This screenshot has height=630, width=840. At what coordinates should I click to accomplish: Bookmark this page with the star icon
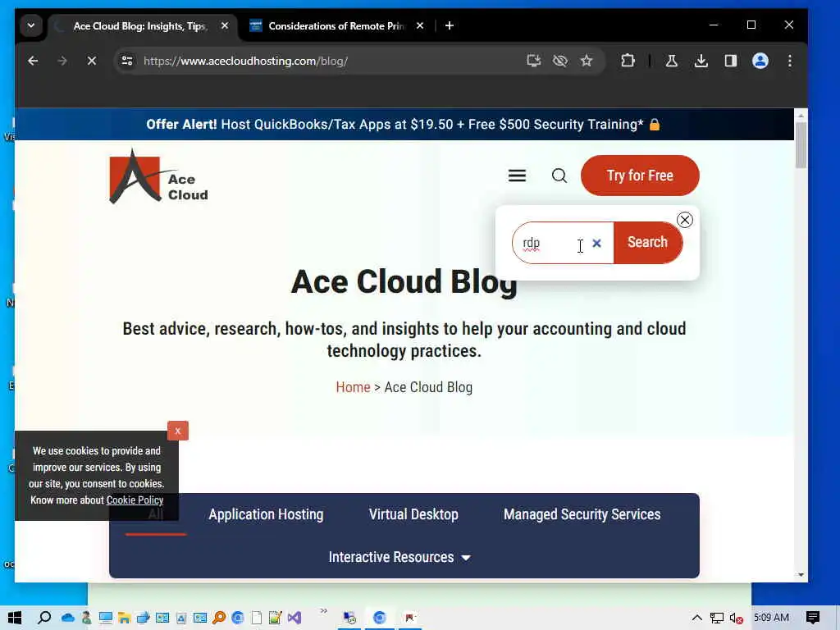coord(587,61)
